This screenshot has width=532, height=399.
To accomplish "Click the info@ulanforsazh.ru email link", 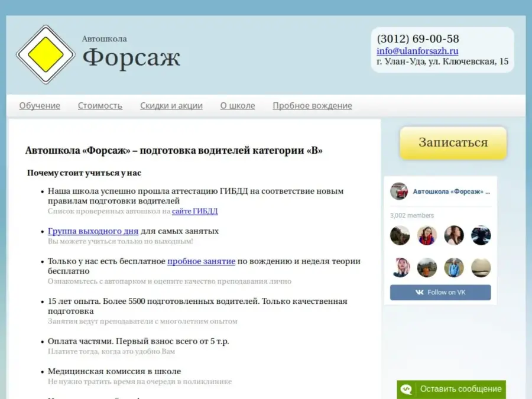I will click(417, 51).
